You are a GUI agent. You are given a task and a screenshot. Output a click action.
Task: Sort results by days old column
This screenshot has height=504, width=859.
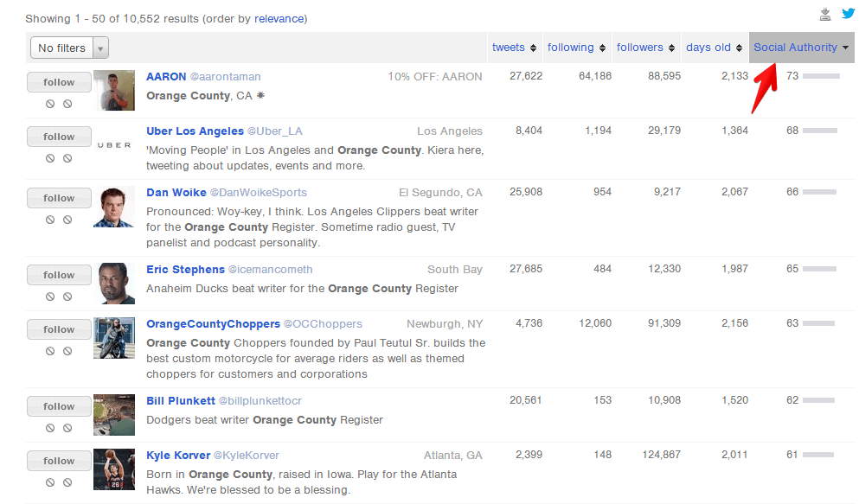pos(714,48)
